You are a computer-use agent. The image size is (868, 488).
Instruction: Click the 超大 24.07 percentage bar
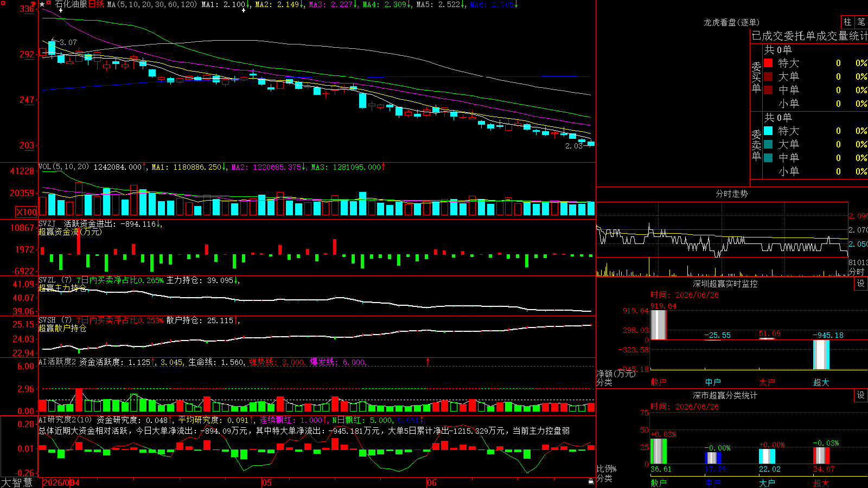click(821, 455)
